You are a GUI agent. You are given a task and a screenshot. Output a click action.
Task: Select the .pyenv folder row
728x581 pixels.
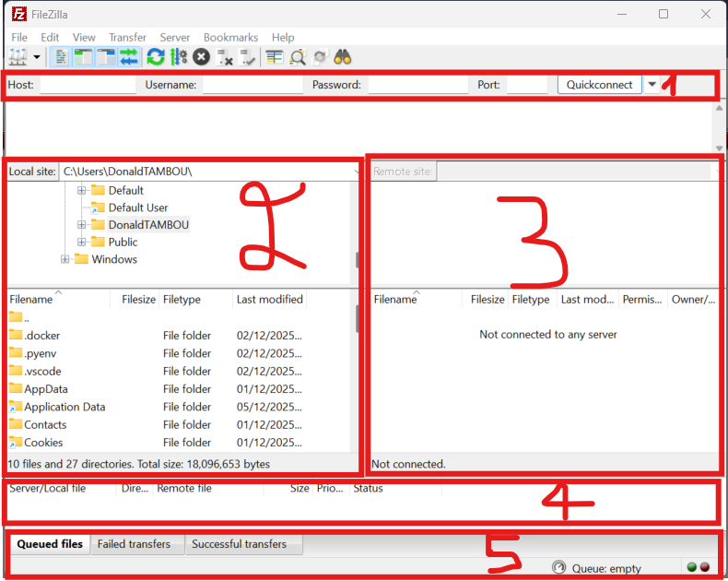tap(181, 353)
